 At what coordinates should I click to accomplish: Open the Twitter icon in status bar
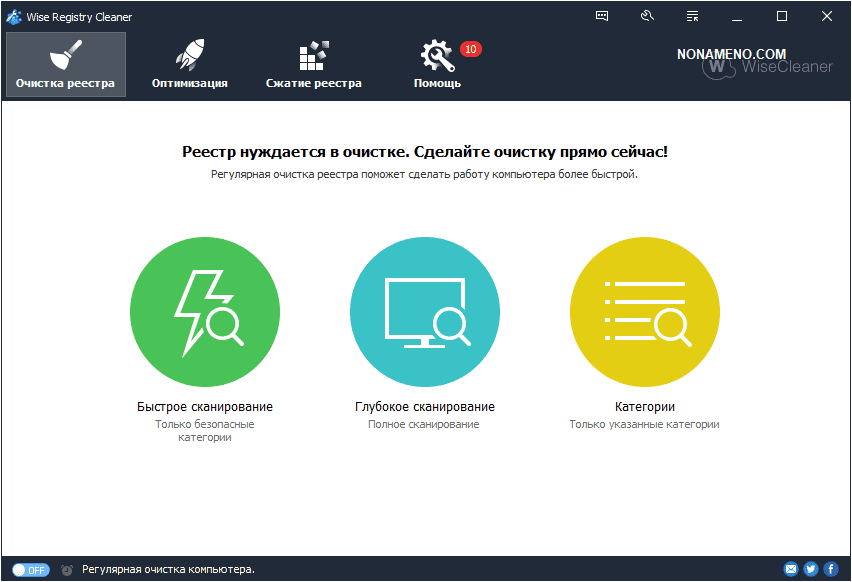(x=811, y=569)
